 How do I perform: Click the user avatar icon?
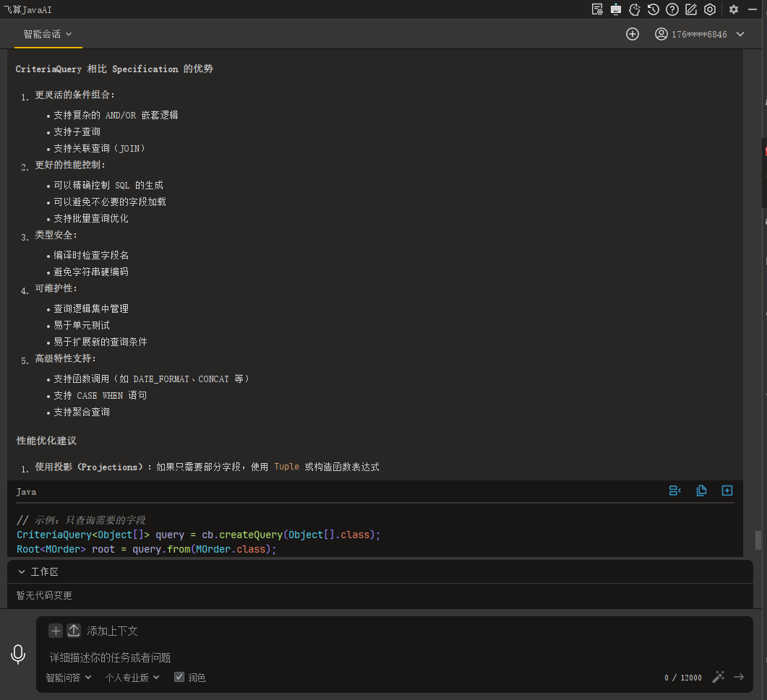661,34
